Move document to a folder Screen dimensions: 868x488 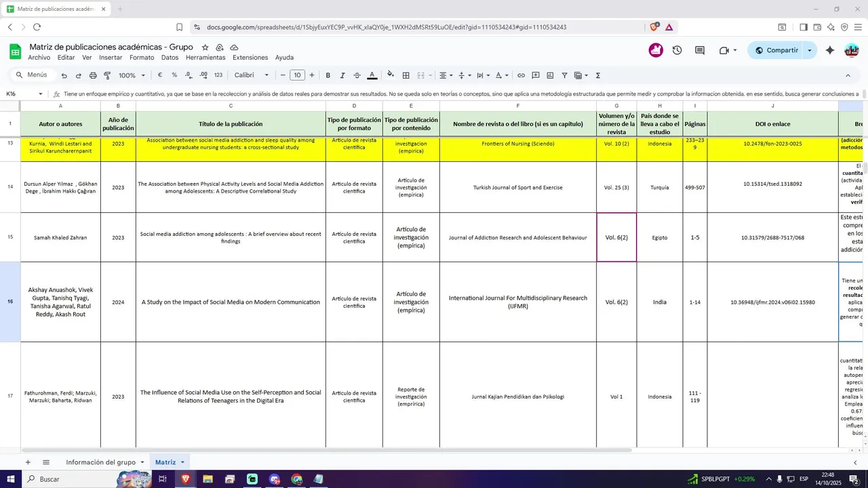click(x=220, y=47)
